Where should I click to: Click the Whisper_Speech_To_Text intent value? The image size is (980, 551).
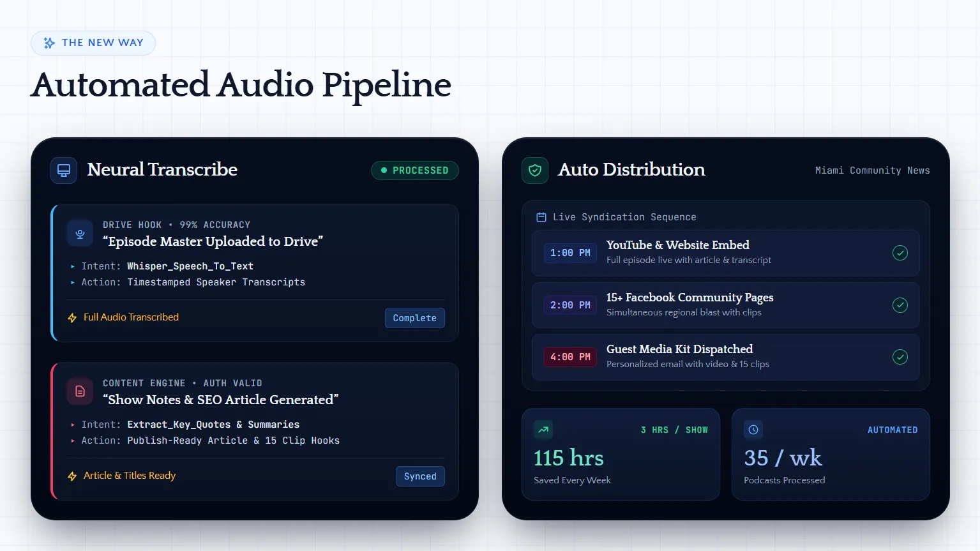point(190,266)
